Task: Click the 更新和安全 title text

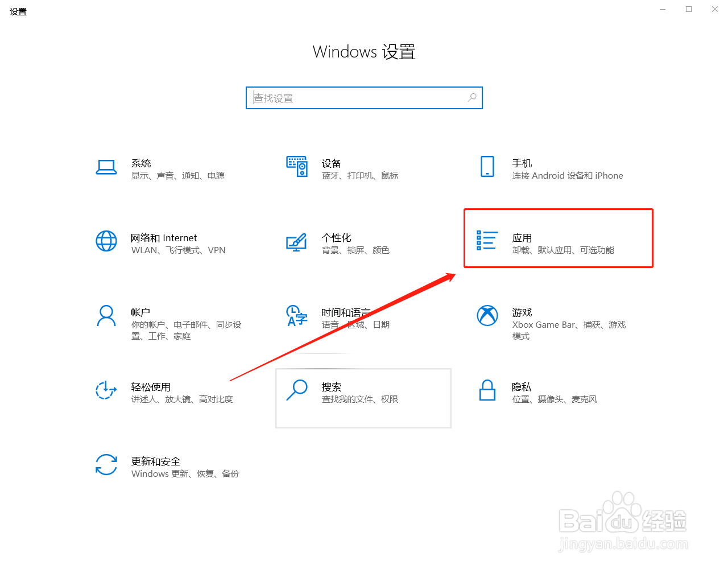Action: coord(156,461)
